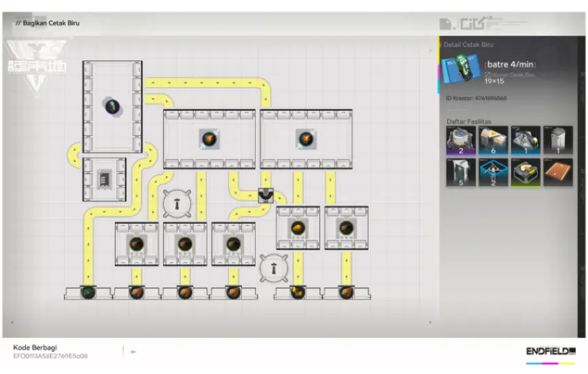Select the green battery icon in the tall machine
This screenshot has height=374, width=588.
pyautogui.click(x=112, y=107)
